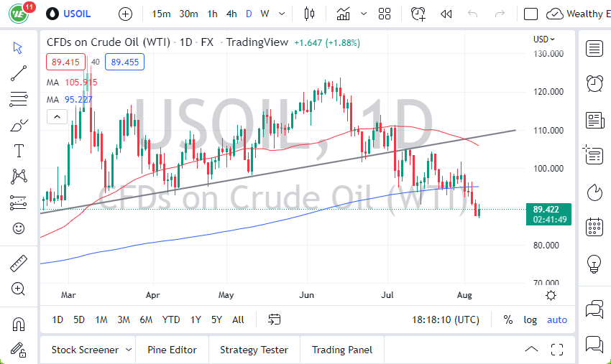This screenshot has width=611, height=364.
Task: Open the Economic Calendar icon
Action: tap(594, 227)
